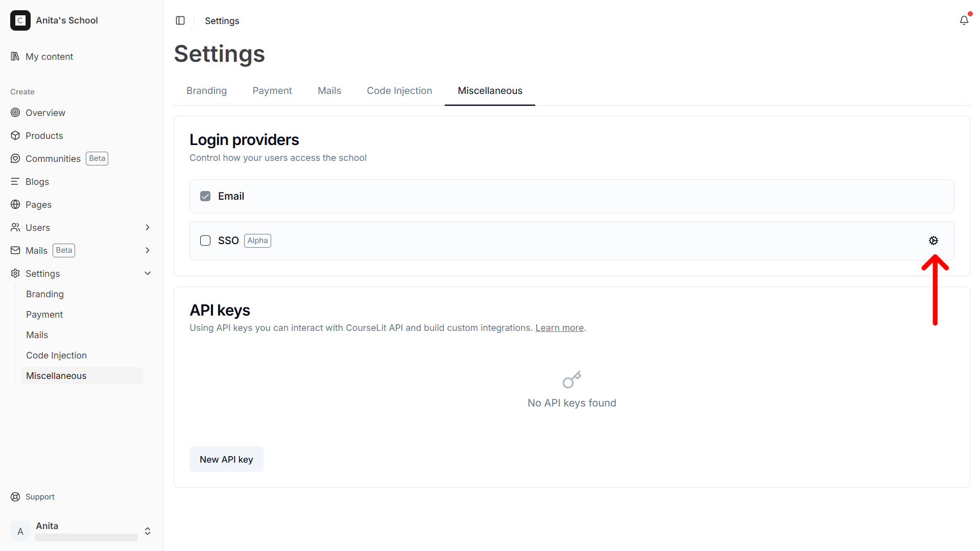Viewport: 980px width, 551px height.
Task: Click the progress bar under Anita's name
Action: [86, 537]
